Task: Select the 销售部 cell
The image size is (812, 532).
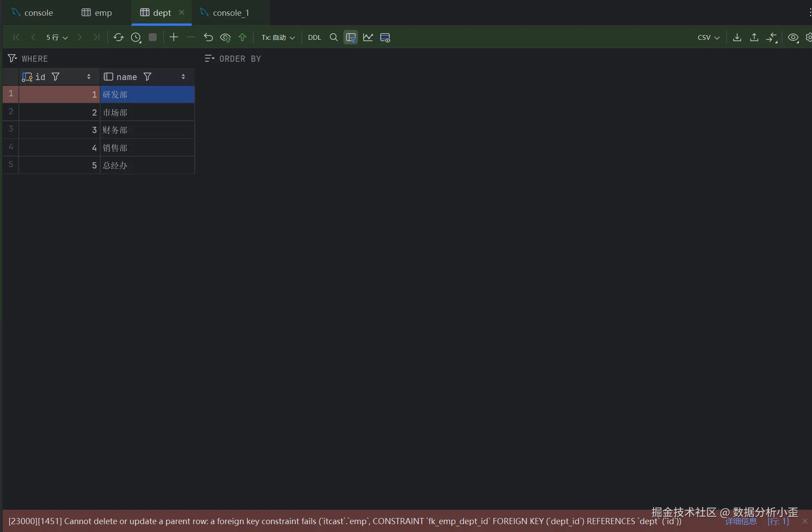Action: [x=147, y=148]
